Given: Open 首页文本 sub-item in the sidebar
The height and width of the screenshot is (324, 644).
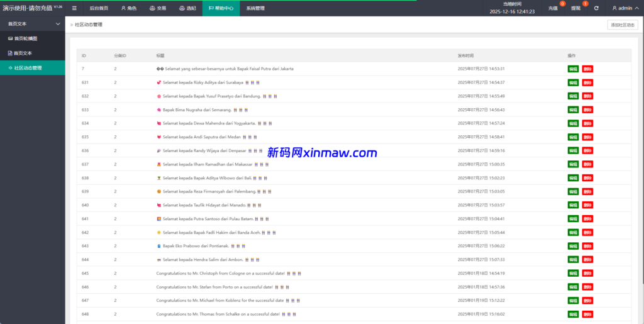Looking at the screenshot, I should (33, 53).
